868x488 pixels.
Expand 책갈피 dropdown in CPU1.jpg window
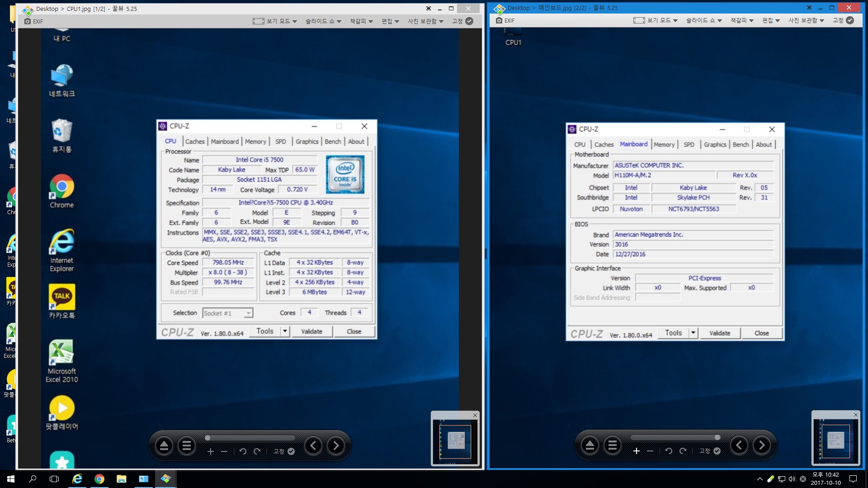click(361, 21)
